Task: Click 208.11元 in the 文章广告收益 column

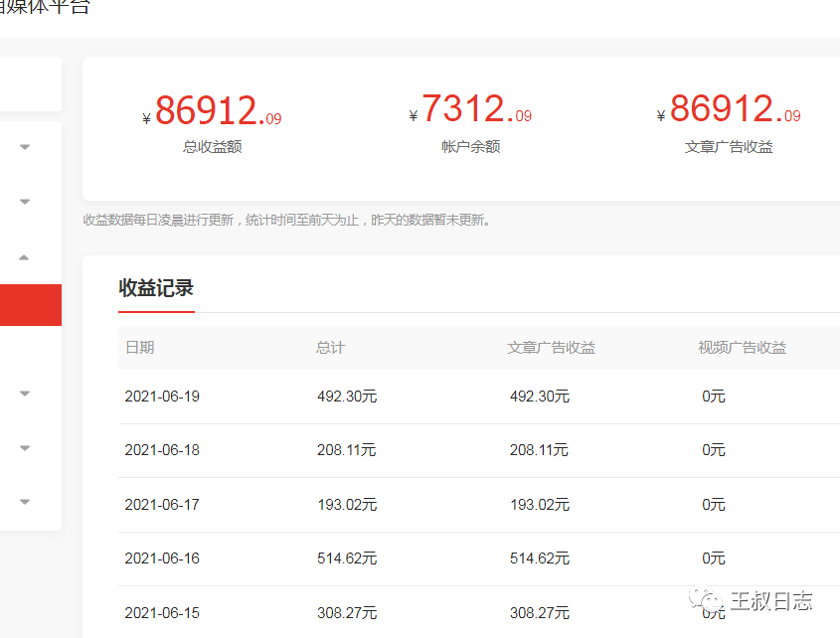Action: [x=539, y=450]
